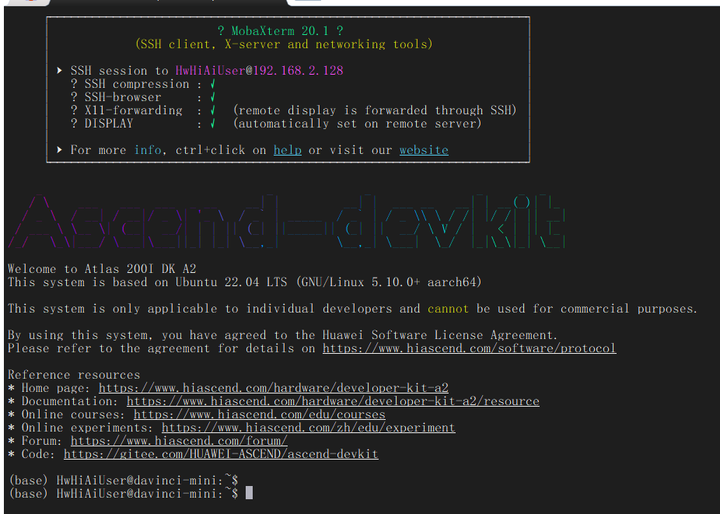This screenshot has height=514, width=720.
Task: Click the 'HwHiAiUser@192.168.2.128' session text
Action: click(x=259, y=71)
